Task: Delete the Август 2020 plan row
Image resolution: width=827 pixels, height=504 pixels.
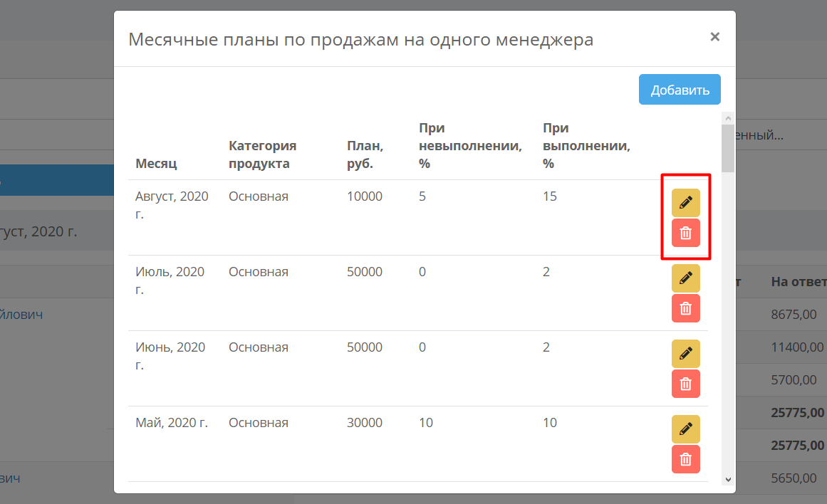Action: pyautogui.click(x=686, y=233)
